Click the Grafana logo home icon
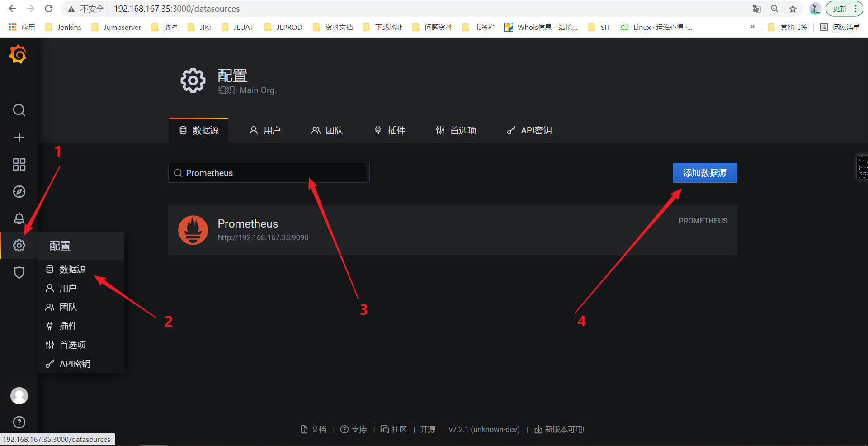This screenshot has height=446, width=868. tap(18, 55)
